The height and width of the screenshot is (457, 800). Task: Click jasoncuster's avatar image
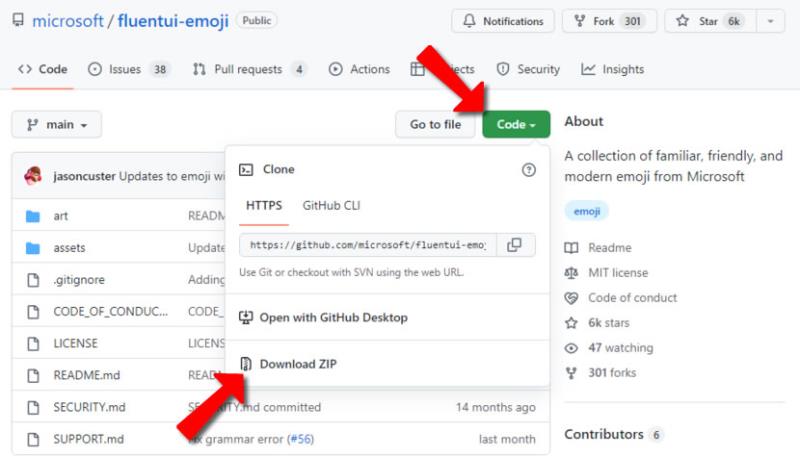(x=33, y=176)
